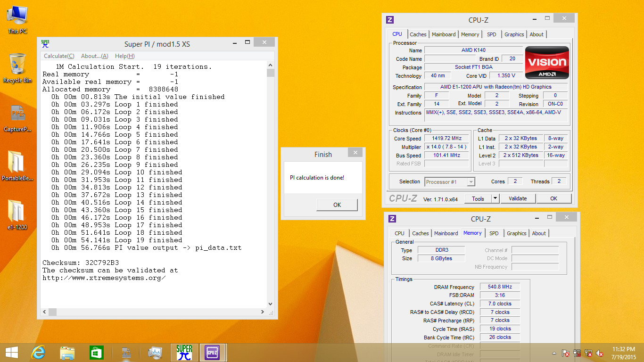The width and height of the screenshot is (644, 362).
Task: Click the Super PI horizontal scrollbar right arrow
Action: pos(263,312)
